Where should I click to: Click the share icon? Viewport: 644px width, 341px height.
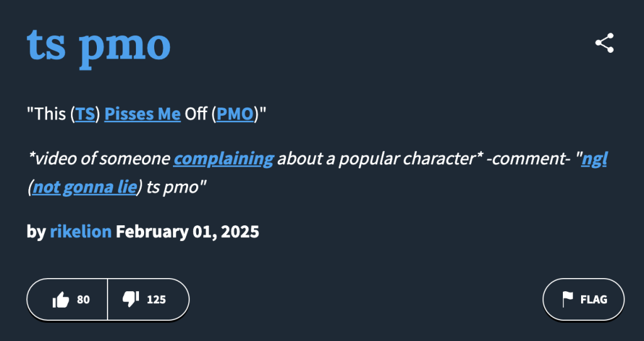(x=604, y=43)
